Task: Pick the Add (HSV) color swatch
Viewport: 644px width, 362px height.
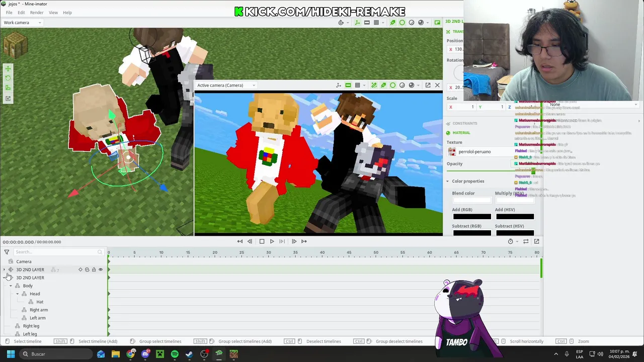Action: 515,217
